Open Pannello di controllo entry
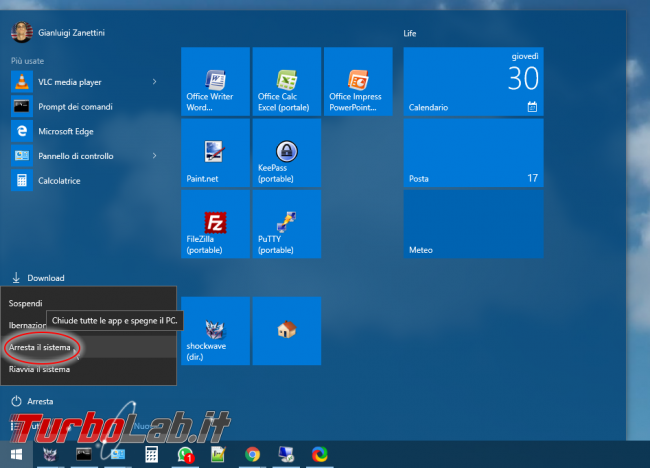Image resolution: width=650 pixels, height=468 pixels. (85, 156)
